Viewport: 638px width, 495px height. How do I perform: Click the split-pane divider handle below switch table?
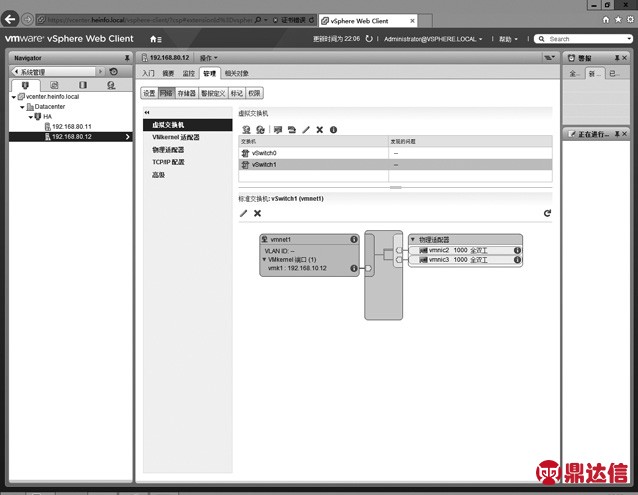[395, 188]
